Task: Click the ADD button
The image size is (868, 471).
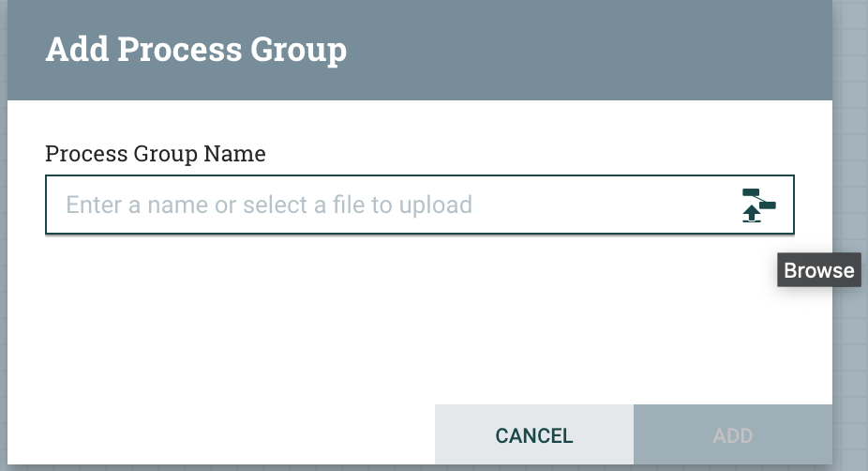Action: coord(732,435)
